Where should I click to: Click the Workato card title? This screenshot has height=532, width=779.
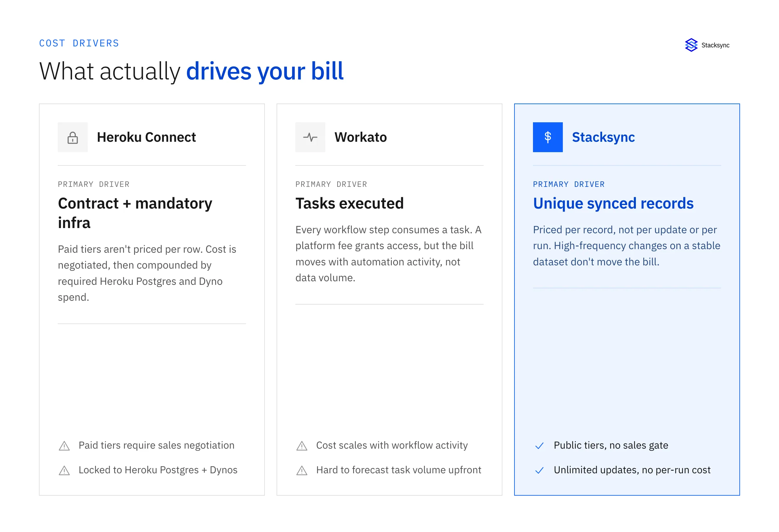pos(361,137)
